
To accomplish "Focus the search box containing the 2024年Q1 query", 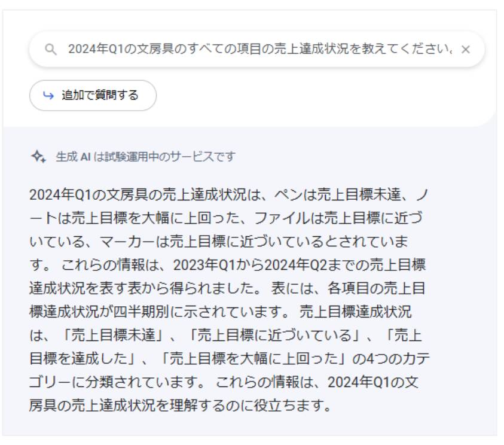I will 257,49.
